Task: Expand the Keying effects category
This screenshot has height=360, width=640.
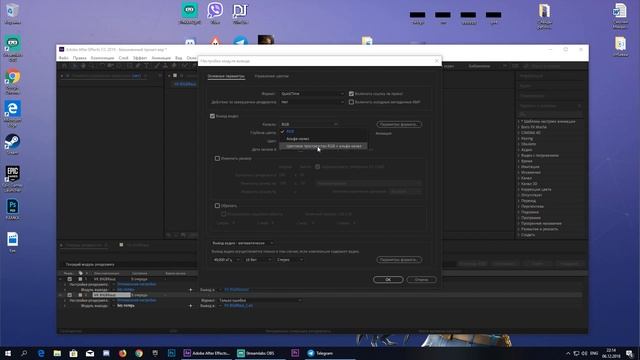Action: pos(526,138)
